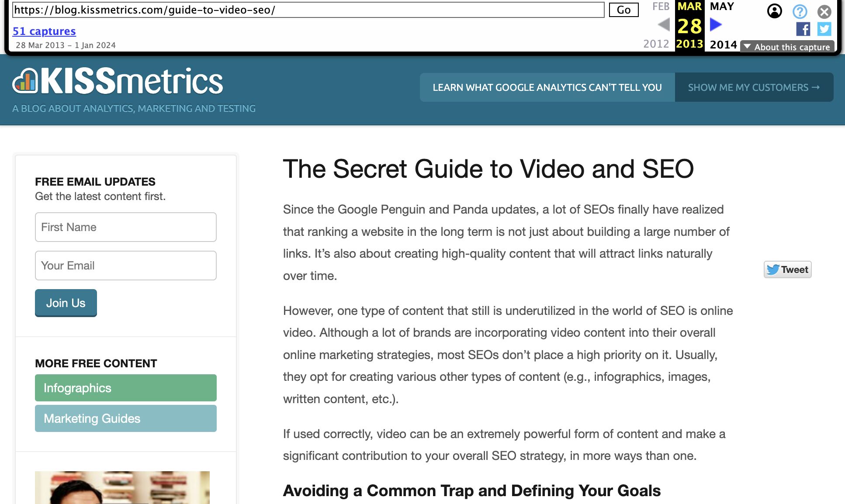845x504 pixels.
Task: Click the Go button in URL bar
Action: point(626,10)
